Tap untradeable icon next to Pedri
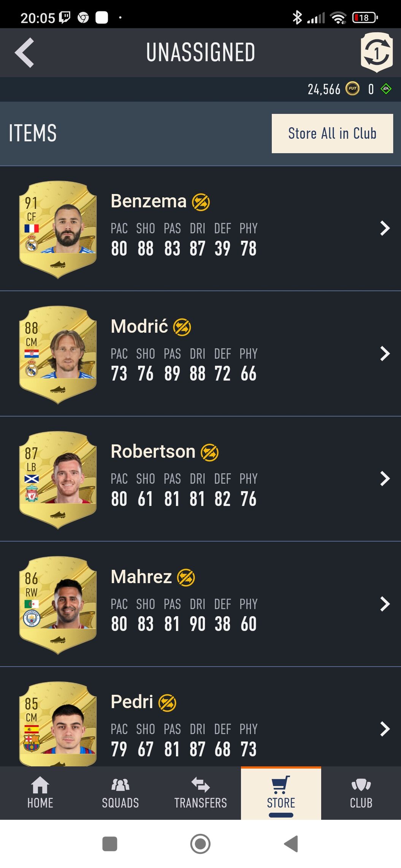This screenshot has width=401, height=868. click(167, 703)
